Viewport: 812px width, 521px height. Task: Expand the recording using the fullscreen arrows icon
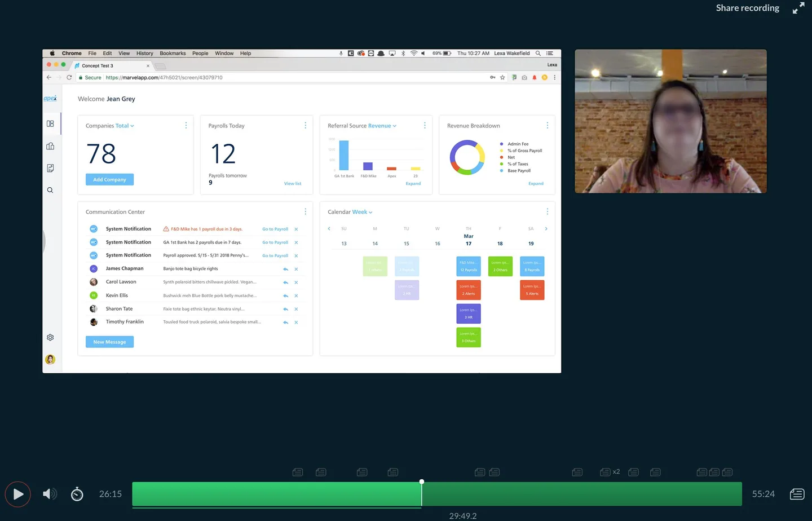point(798,8)
